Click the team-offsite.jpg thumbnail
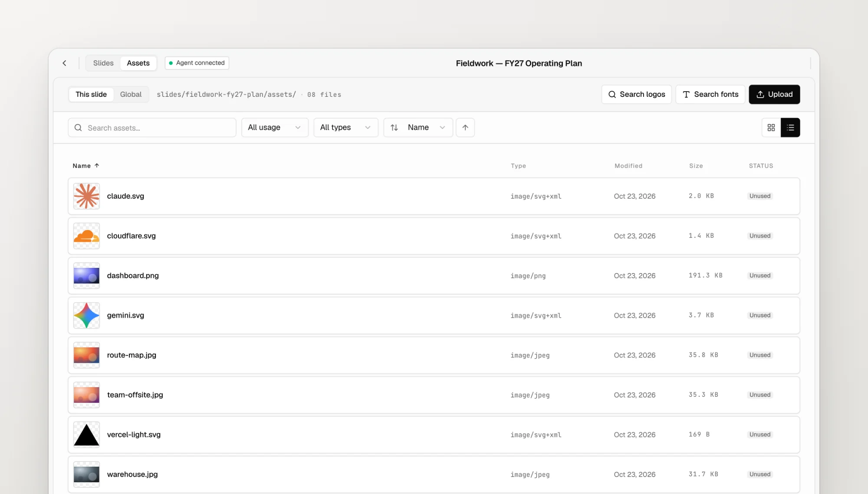The height and width of the screenshot is (494, 868). point(86,395)
